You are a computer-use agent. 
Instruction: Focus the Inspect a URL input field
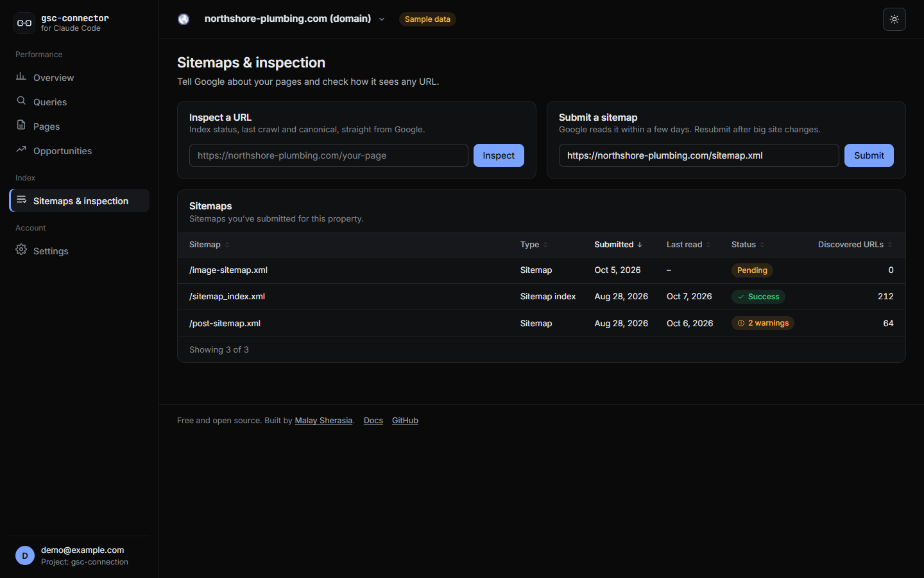(x=329, y=155)
